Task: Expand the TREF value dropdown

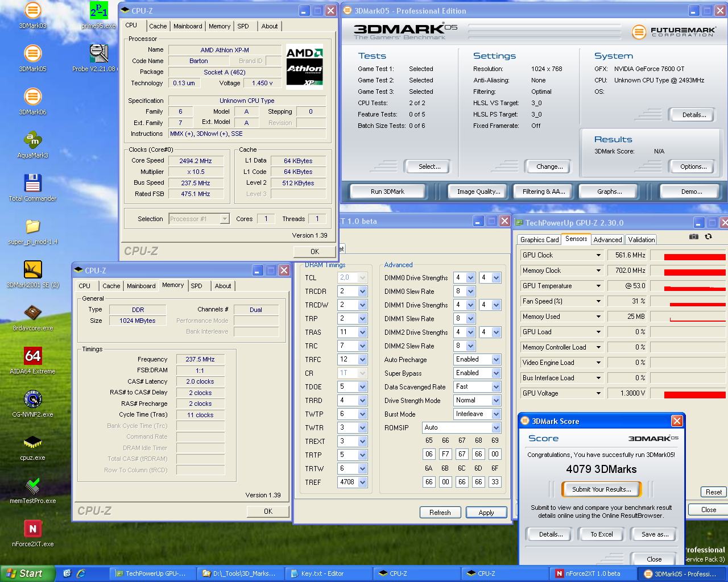Action: click(362, 483)
